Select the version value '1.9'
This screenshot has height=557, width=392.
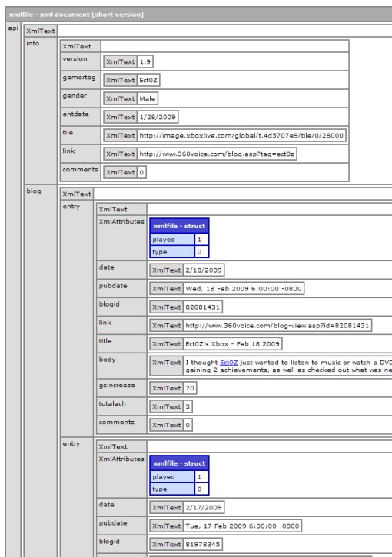point(145,61)
